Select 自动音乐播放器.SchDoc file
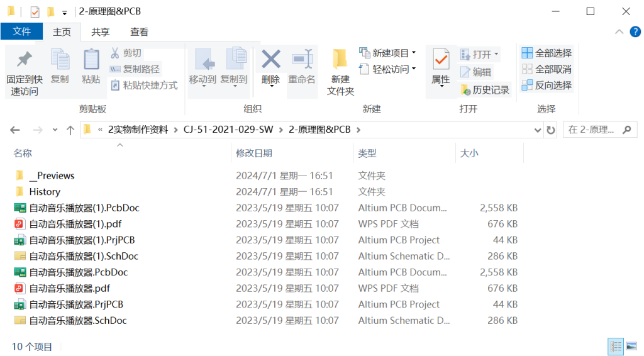Screen dimensions: 644x356 [x=78, y=320]
